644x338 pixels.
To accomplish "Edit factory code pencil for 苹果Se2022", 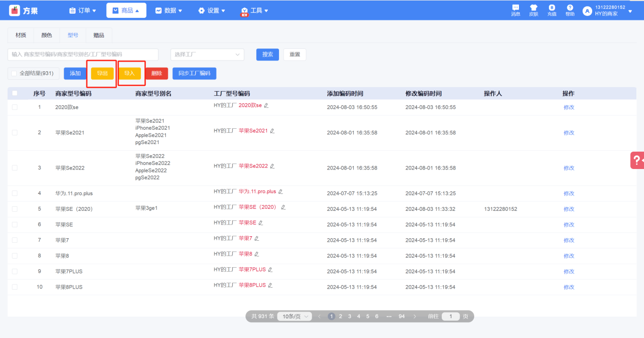I will (272, 166).
